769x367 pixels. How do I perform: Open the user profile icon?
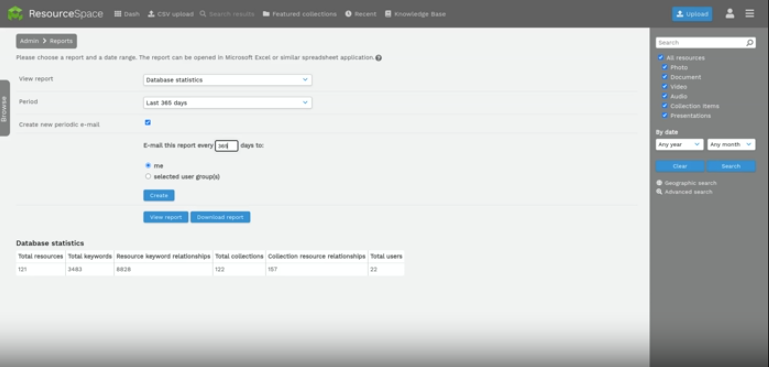[730, 14]
